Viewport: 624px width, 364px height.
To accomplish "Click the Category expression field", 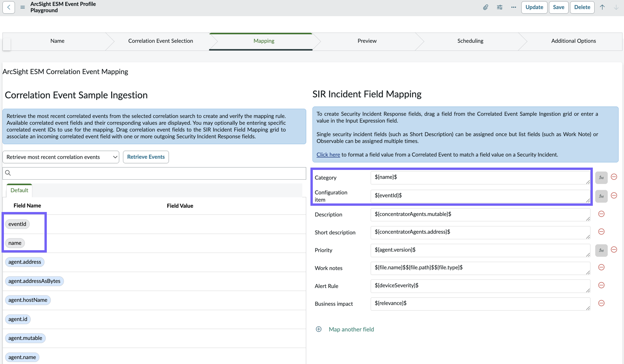I will [x=480, y=178].
